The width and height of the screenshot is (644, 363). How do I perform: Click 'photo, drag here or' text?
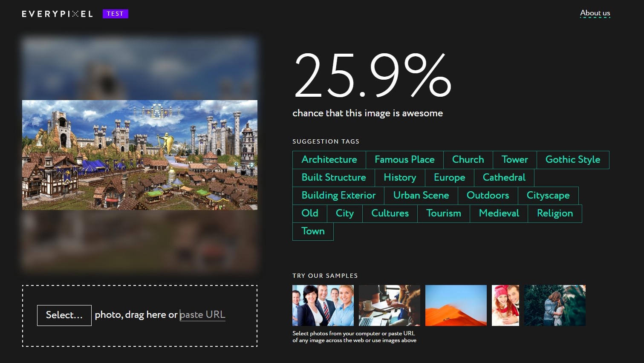point(136,315)
